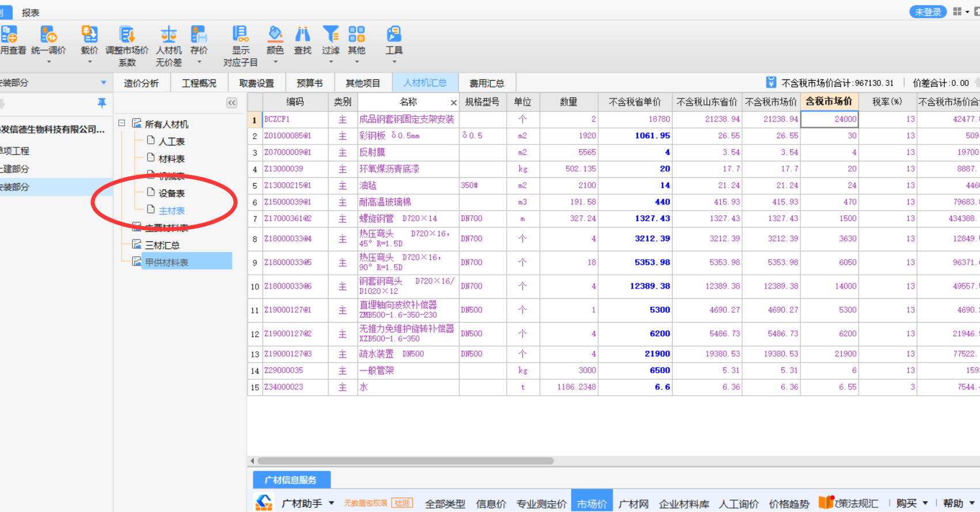
Task: Switch to the 费用汇总 tab
Action: pos(487,83)
